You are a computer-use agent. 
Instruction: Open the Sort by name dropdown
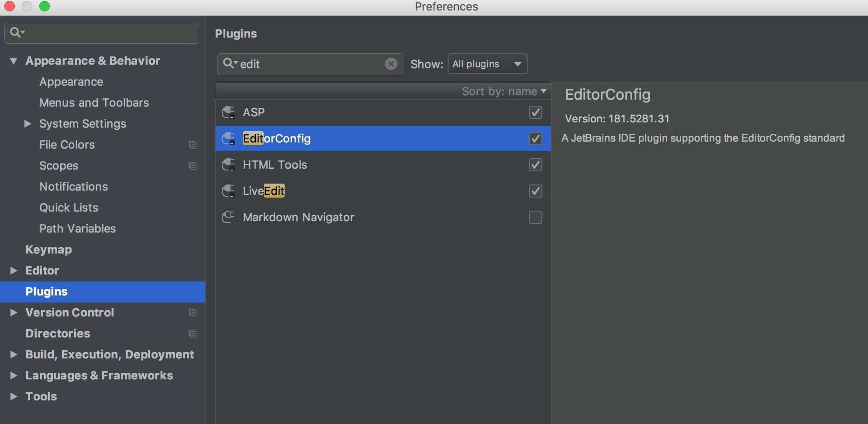tap(504, 91)
